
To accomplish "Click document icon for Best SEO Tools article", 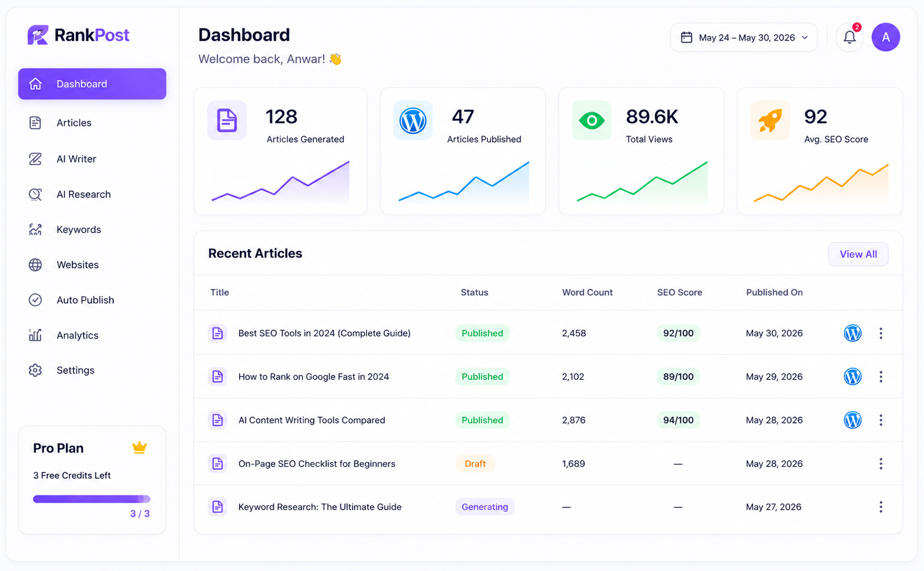I will (217, 333).
